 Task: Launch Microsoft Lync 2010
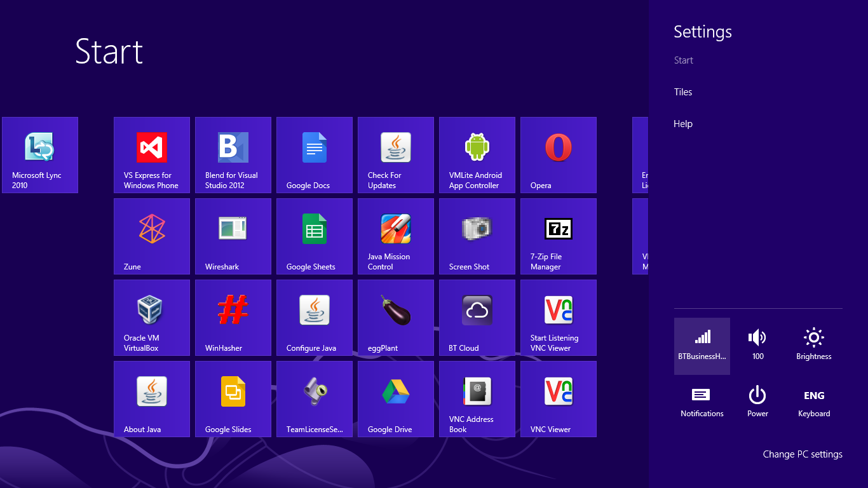pos(39,155)
